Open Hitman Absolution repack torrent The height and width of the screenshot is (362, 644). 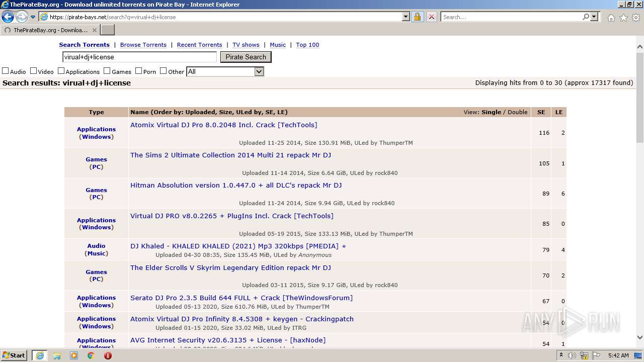236,185
